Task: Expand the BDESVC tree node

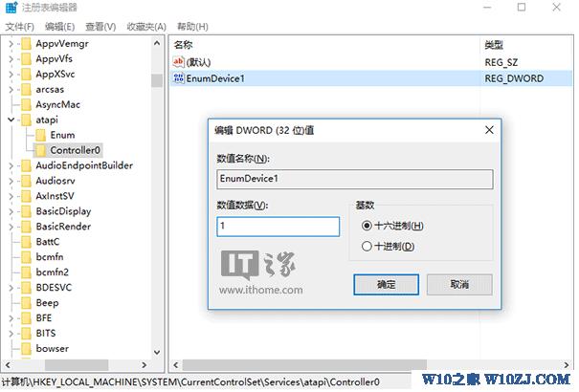Action: (11, 287)
